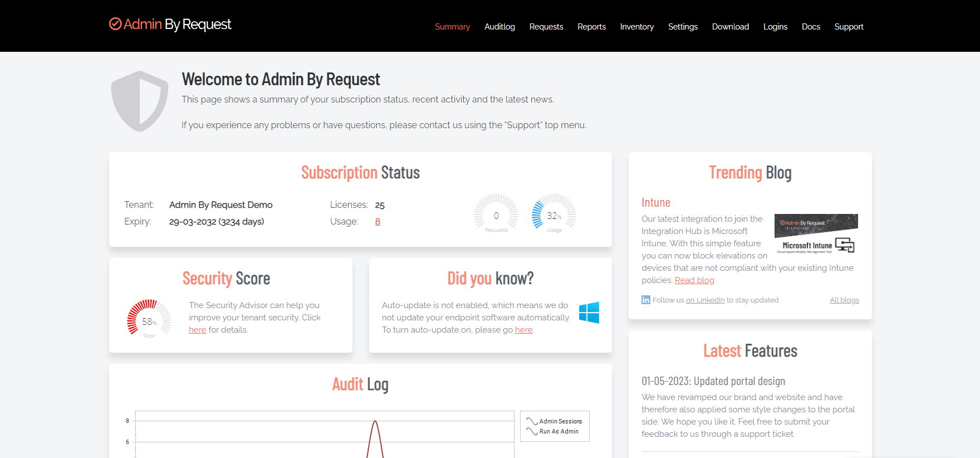Click 'here' link to enable auto-update
Image resolution: width=980 pixels, height=458 pixels.
(523, 330)
